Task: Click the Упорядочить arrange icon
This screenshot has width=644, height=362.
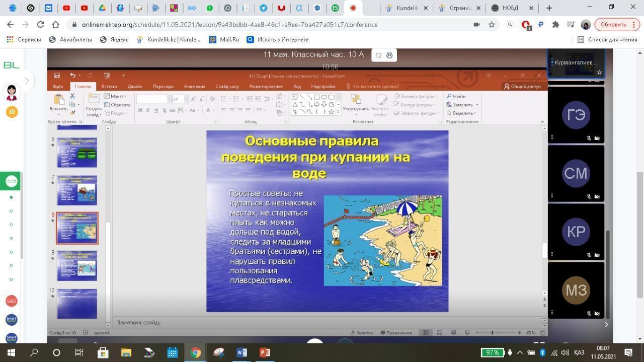Action: (356, 100)
